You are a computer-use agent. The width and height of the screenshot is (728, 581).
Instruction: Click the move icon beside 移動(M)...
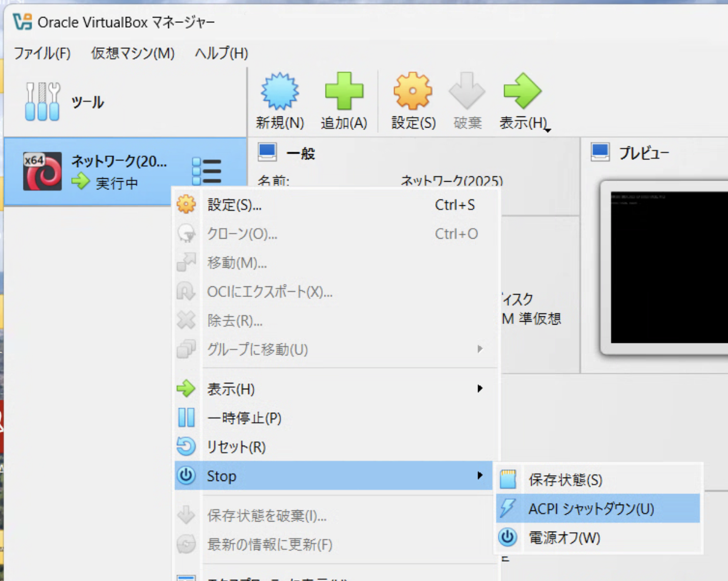[186, 262]
